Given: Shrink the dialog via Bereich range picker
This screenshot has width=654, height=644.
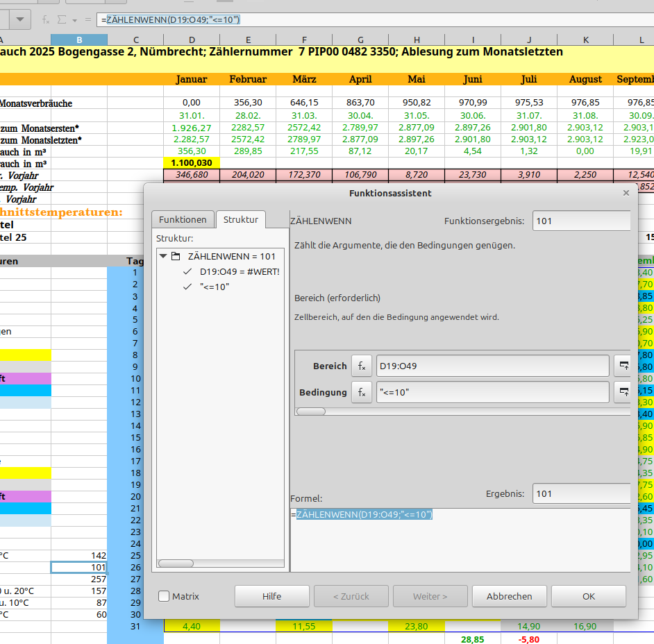Looking at the screenshot, I should (x=622, y=366).
